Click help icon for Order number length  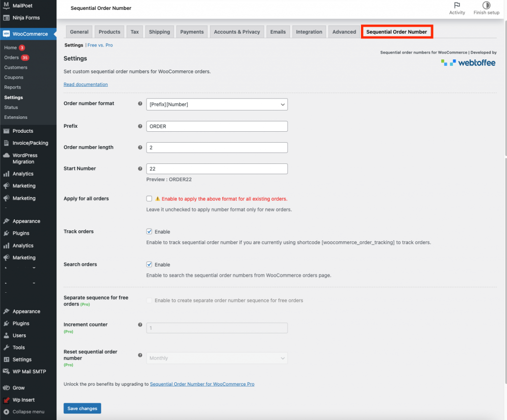click(x=140, y=147)
